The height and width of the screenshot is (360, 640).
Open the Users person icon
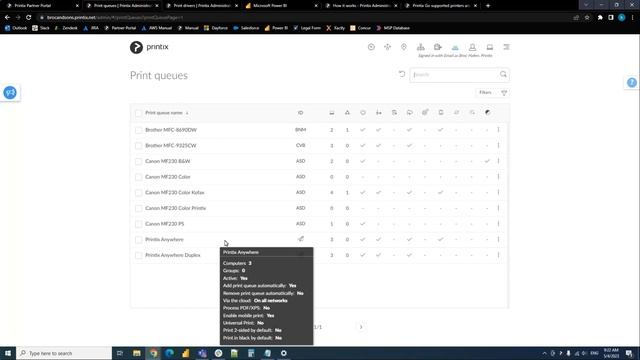[x=472, y=47]
